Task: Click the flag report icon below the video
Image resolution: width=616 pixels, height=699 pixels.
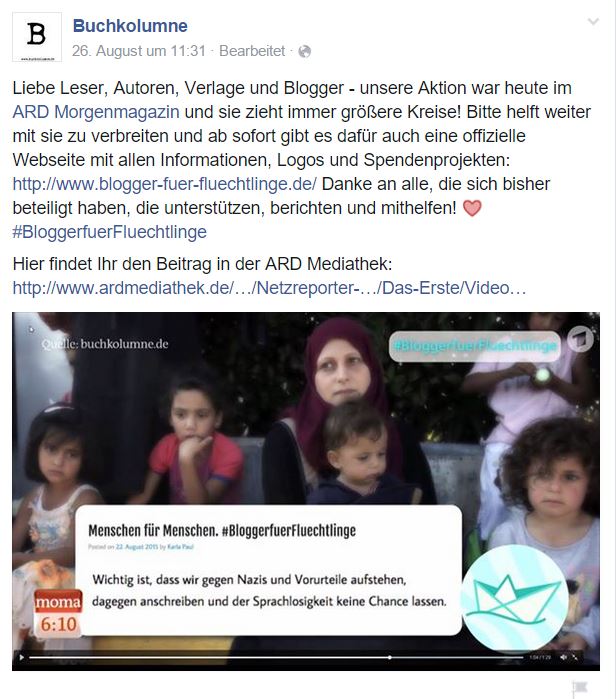Action: click(580, 688)
